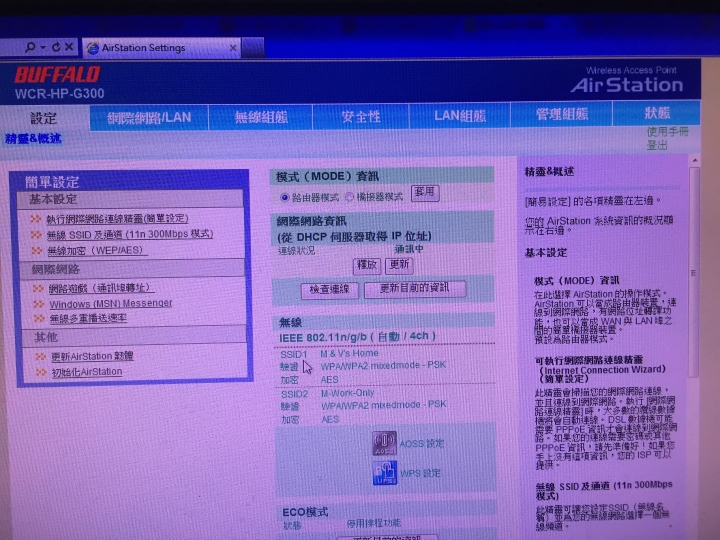The height and width of the screenshot is (540, 720).
Task: Click 通訊中 connection status text
Action: pos(409,249)
